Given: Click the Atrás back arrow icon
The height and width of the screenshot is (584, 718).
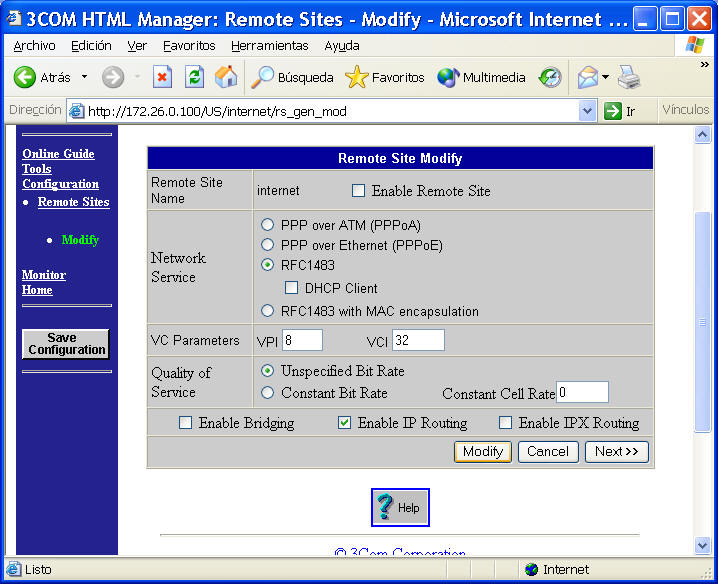Looking at the screenshot, I should (25, 76).
